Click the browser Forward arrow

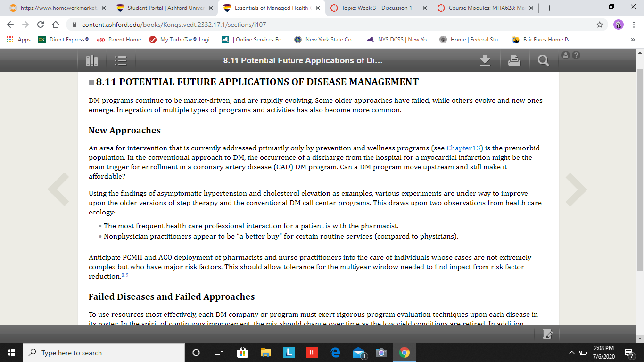pyautogui.click(x=25, y=25)
